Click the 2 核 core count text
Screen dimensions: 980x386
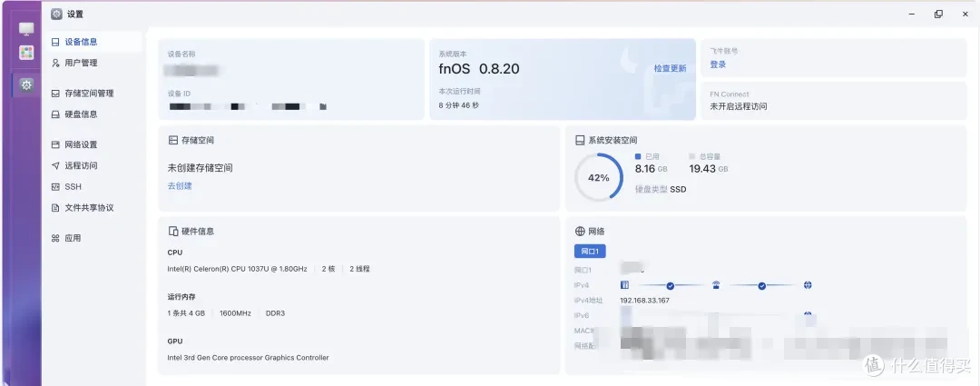click(328, 269)
